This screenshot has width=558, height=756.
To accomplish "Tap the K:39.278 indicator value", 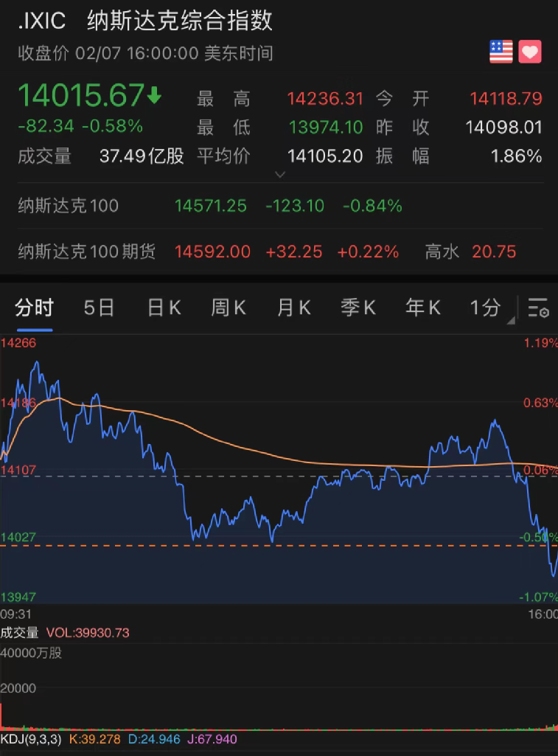I will point(95,739).
